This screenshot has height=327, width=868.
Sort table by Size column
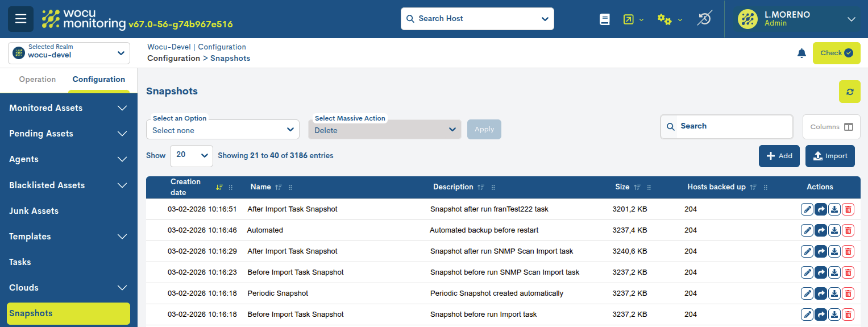click(637, 187)
